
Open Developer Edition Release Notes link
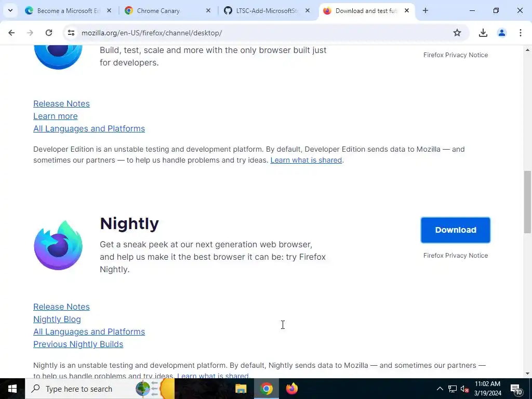61,103
